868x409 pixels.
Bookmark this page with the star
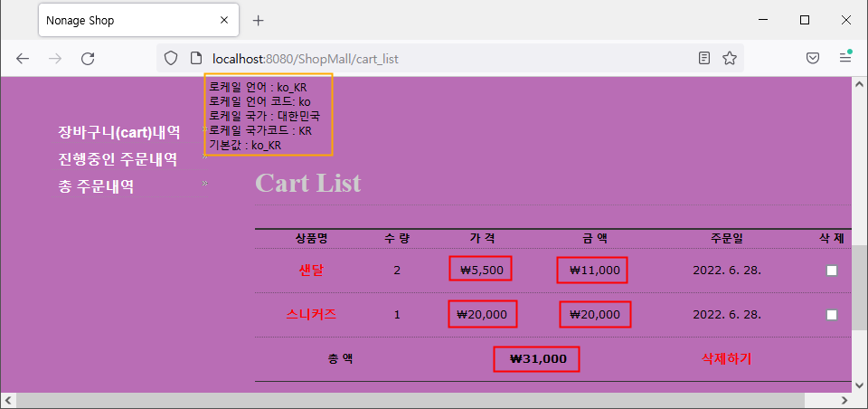pos(730,58)
